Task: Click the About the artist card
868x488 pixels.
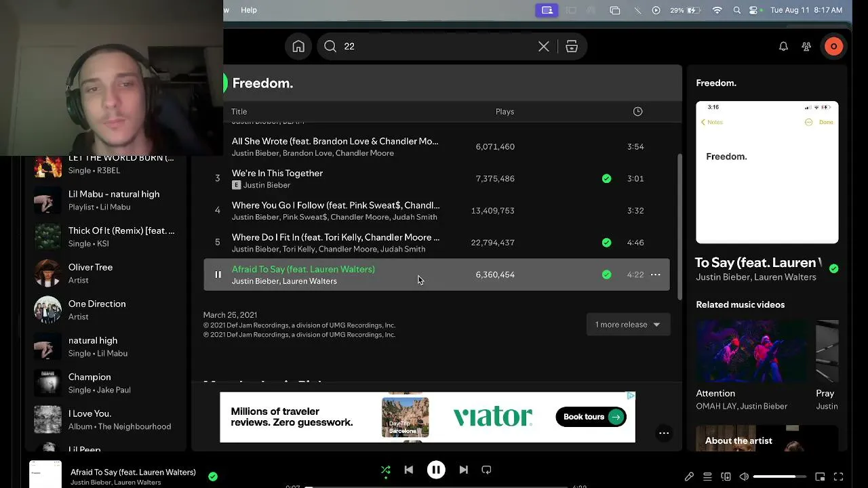Action: tap(767, 438)
